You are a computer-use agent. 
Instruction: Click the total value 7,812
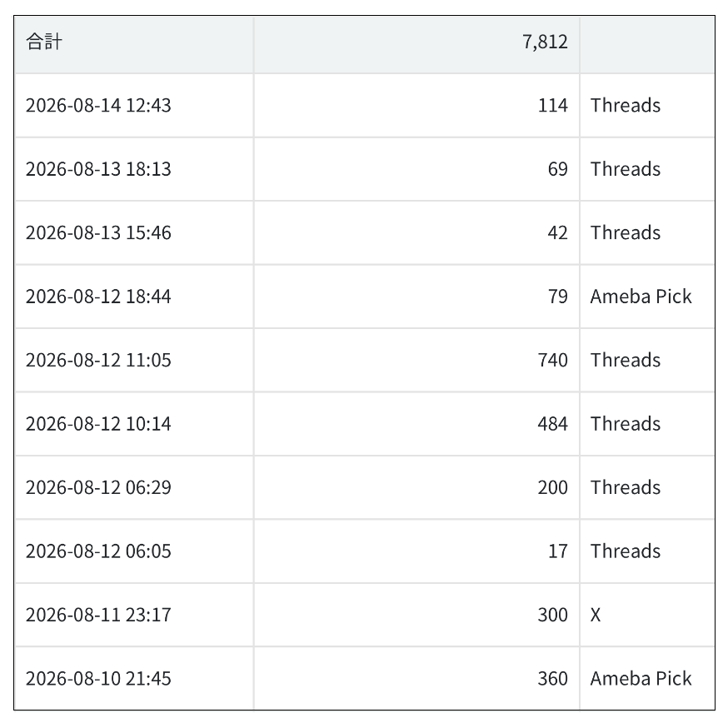(545, 42)
